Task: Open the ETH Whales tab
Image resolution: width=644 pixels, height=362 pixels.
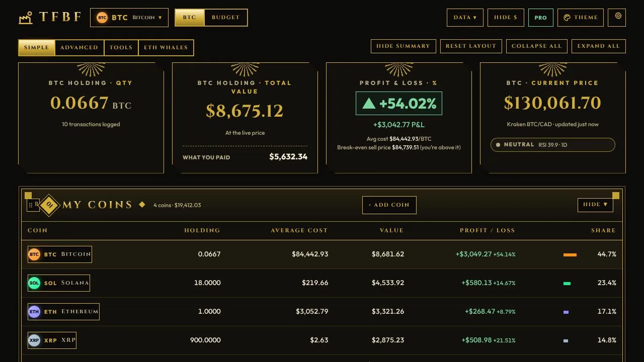Action: click(166, 48)
